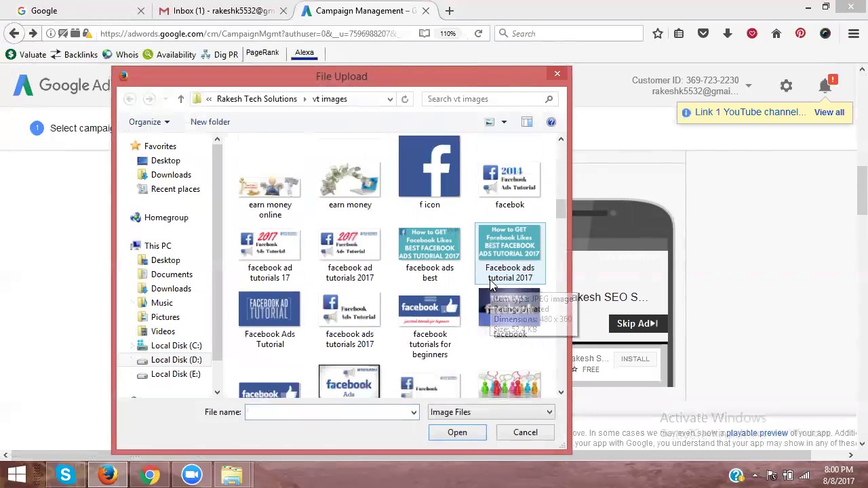The image size is (868, 488).
Task: Click the Pinterest toolbar icon
Action: point(801,33)
